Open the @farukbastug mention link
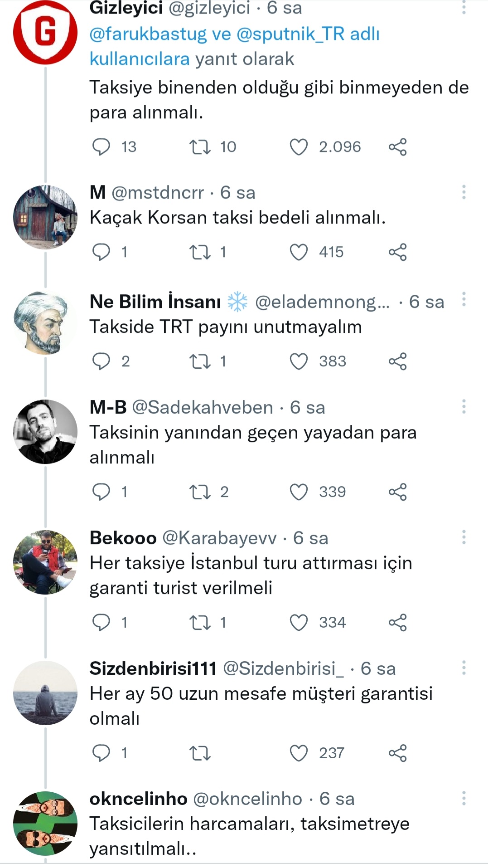Viewport: 488px width, 868px height. tap(148, 34)
